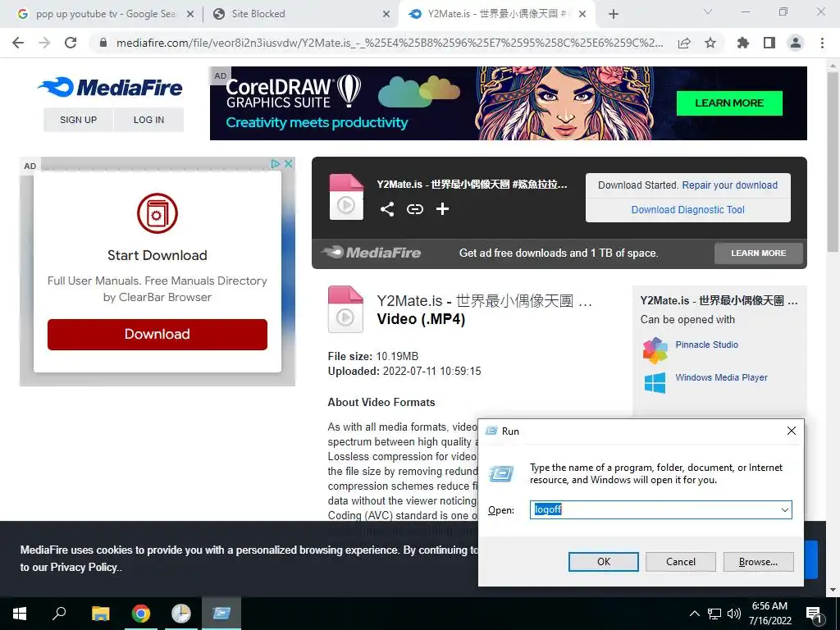Open a new tab with plus button
Screen dimensions: 840x630
coord(614,14)
